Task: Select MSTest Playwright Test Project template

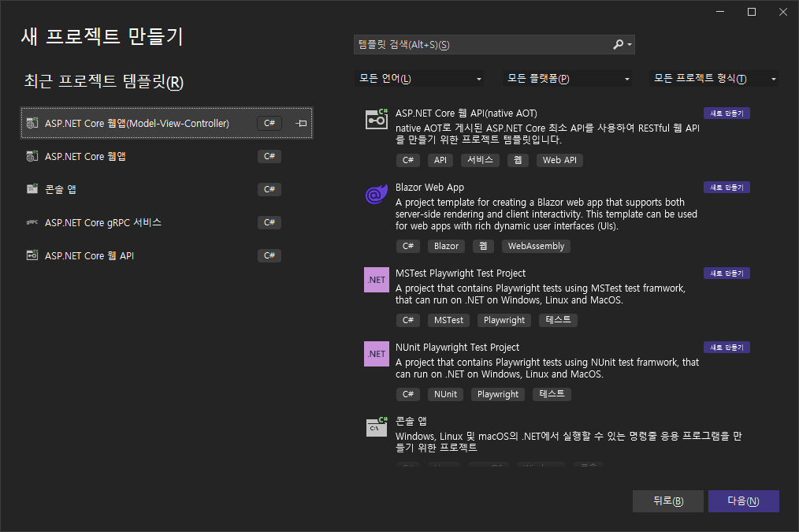Action: click(461, 273)
